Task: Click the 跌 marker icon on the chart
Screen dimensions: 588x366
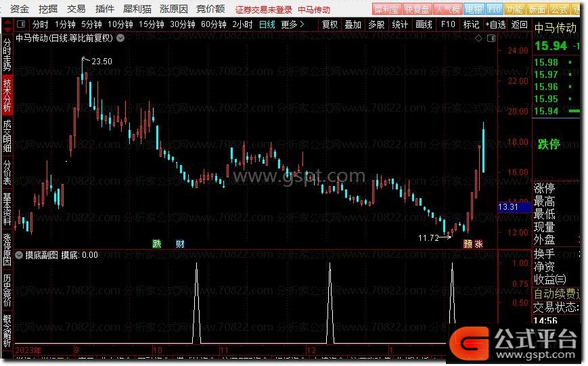Action: pyautogui.click(x=157, y=244)
